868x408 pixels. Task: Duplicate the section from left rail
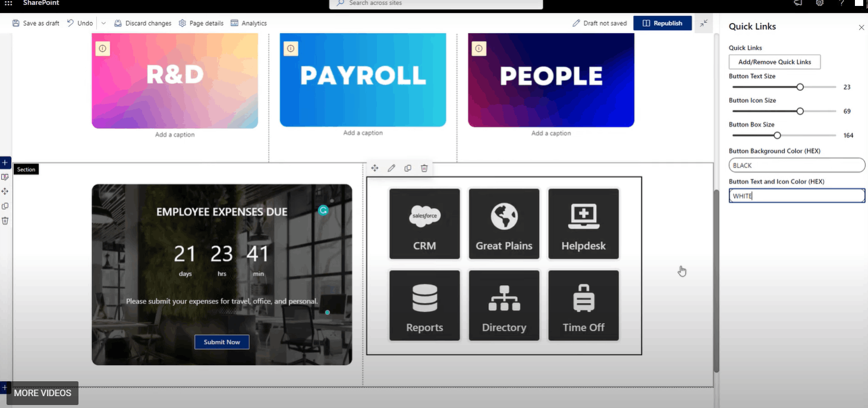click(x=5, y=206)
